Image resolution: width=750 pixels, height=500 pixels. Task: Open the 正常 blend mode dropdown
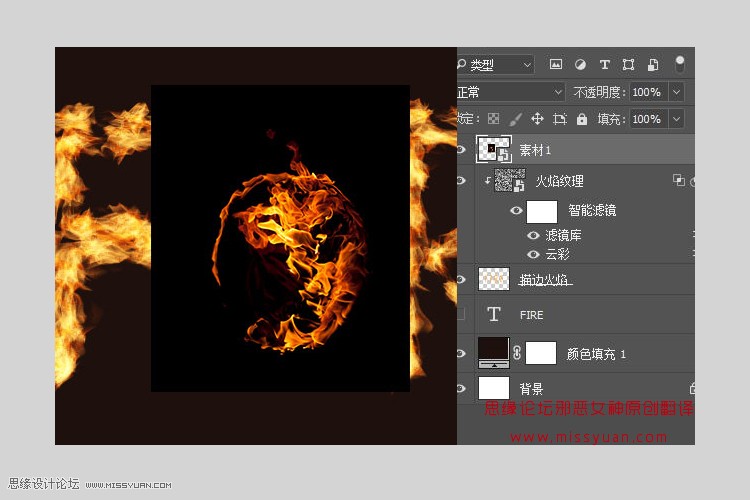point(510,92)
